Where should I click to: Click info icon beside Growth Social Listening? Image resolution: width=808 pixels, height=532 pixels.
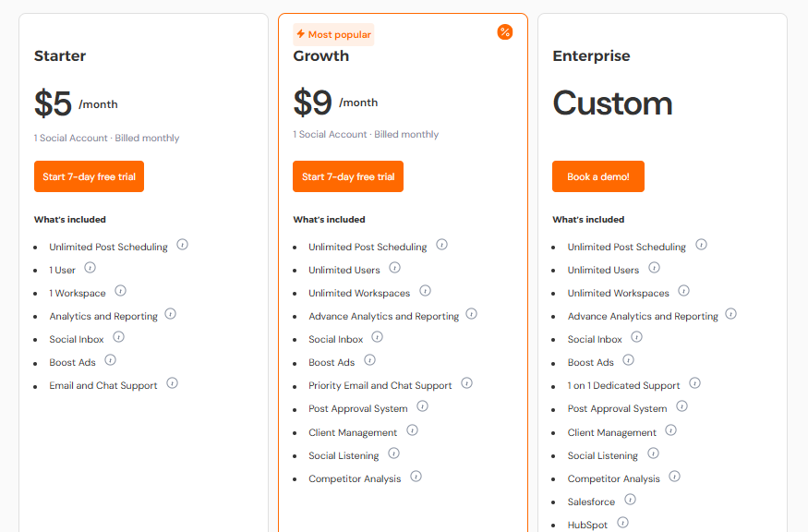[x=394, y=453]
